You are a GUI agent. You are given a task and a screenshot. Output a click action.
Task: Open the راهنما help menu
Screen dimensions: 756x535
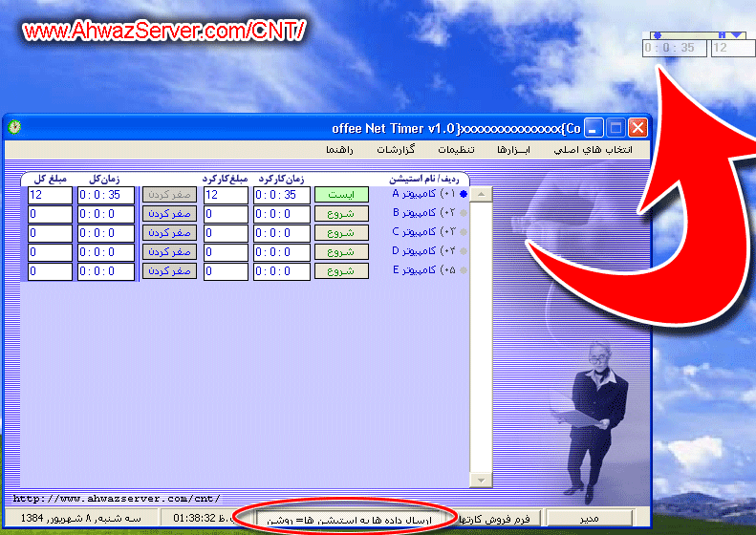point(339,150)
